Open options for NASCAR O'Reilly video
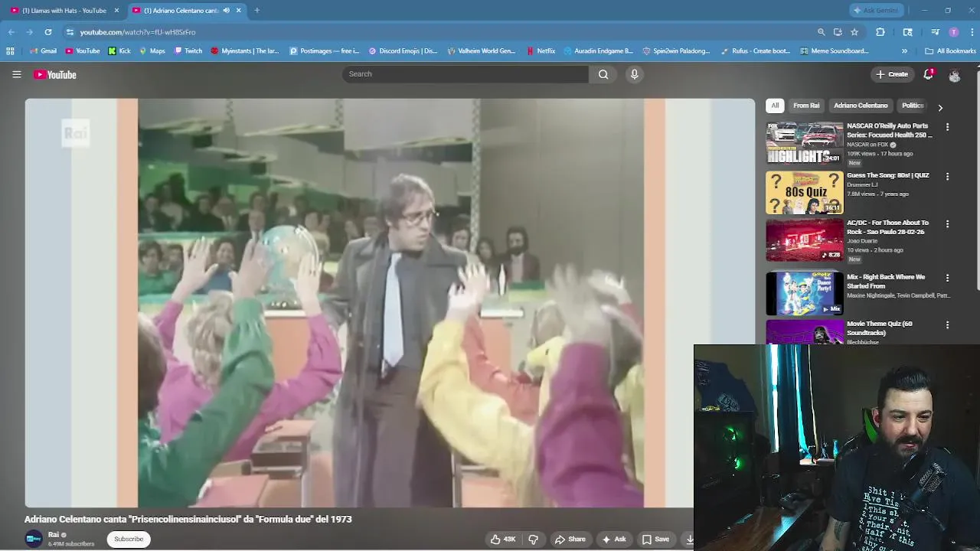This screenshot has height=551, width=980. pyautogui.click(x=947, y=127)
